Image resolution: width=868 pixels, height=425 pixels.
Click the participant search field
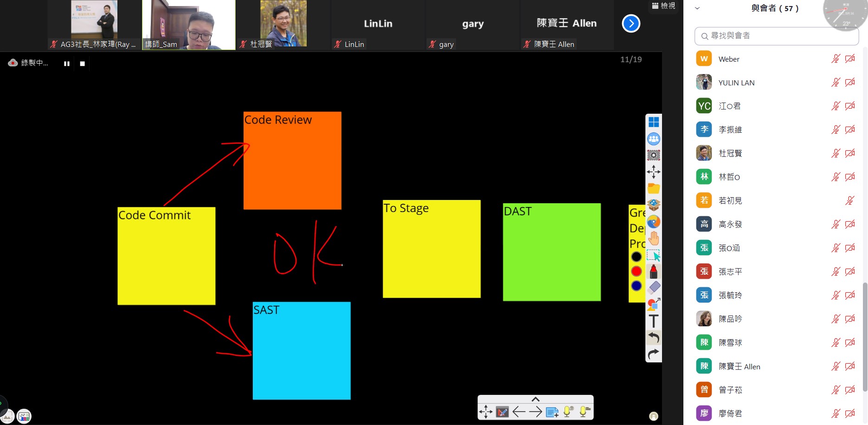tap(777, 36)
